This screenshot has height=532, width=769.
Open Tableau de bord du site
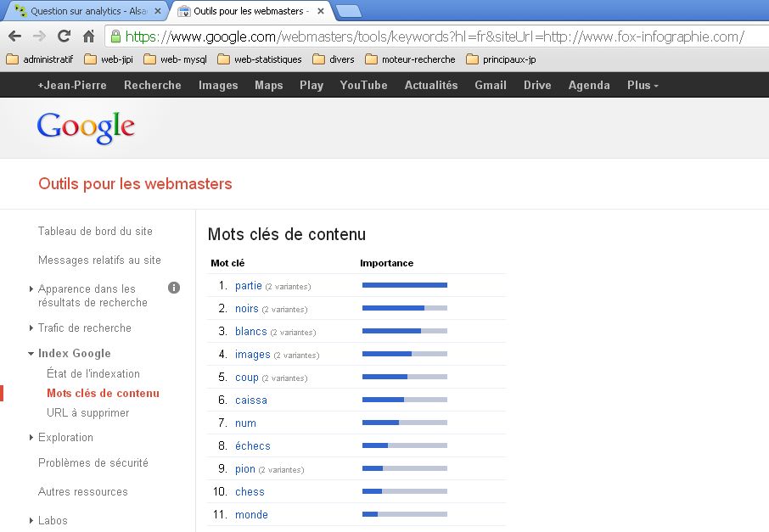pyautogui.click(x=95, y=231)
